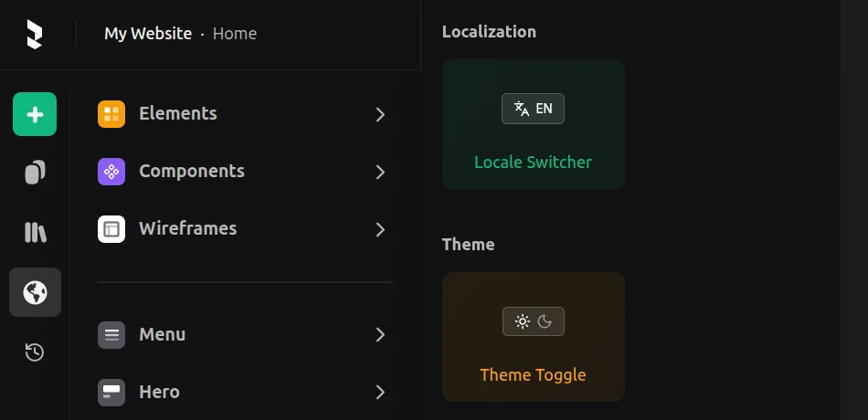Open the Pages panel icon in sidebar
Viewport: 868px width, 420px height.
coord(35,172)
